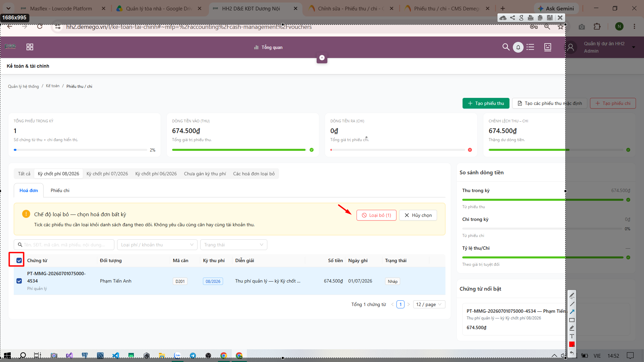Screen dimensions: 644x362
Task: Select the straight line drawing tool
Action: (572, 304)
